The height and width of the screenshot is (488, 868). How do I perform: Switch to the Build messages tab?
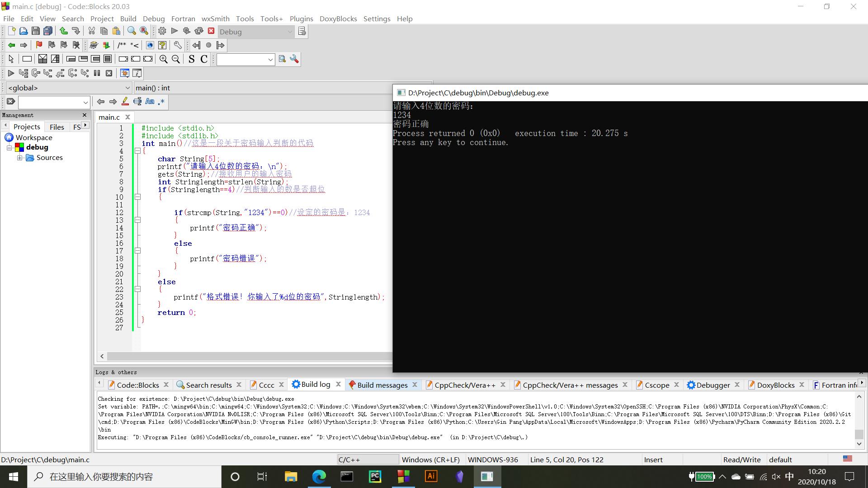click(382, 385)
